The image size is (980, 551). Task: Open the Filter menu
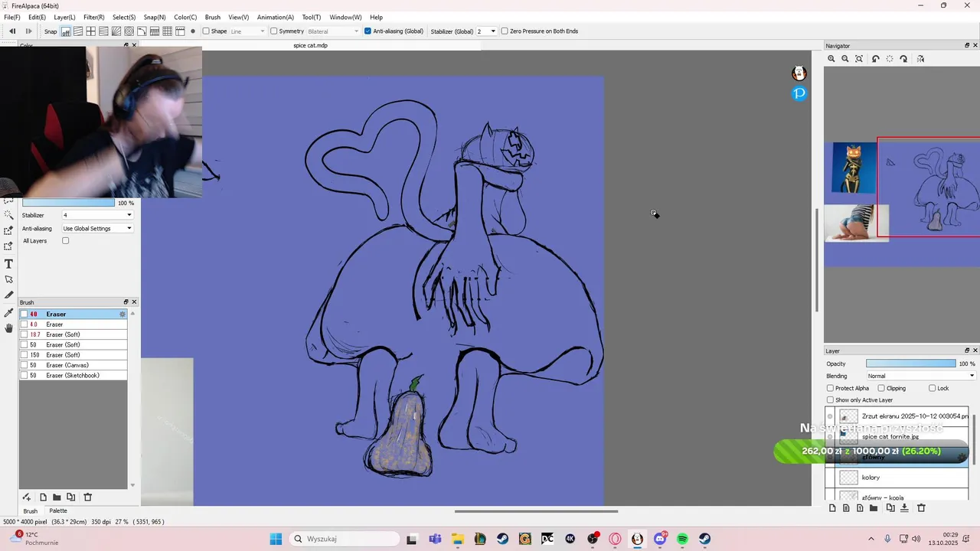[93, 17]
